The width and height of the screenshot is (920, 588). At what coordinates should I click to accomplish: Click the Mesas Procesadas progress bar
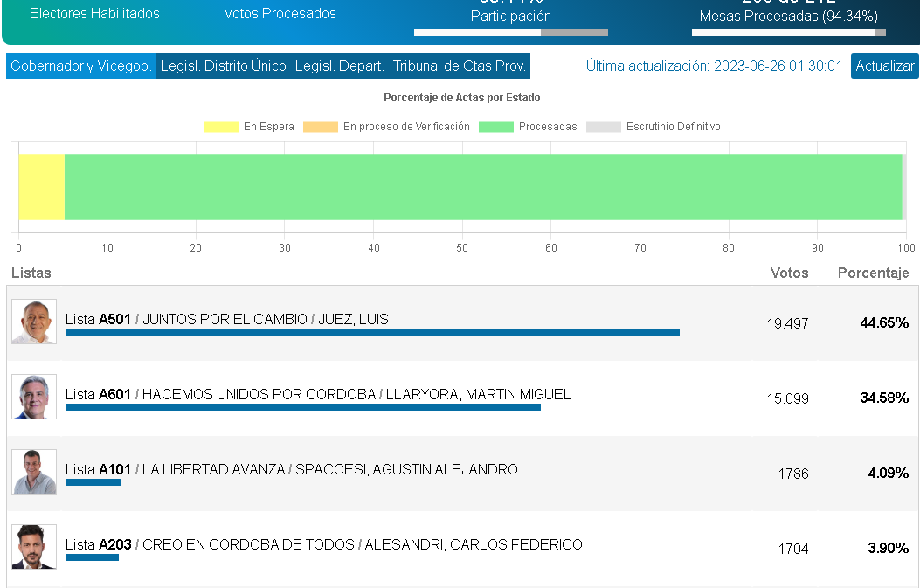pyautogui.click(x=788, y=32)
